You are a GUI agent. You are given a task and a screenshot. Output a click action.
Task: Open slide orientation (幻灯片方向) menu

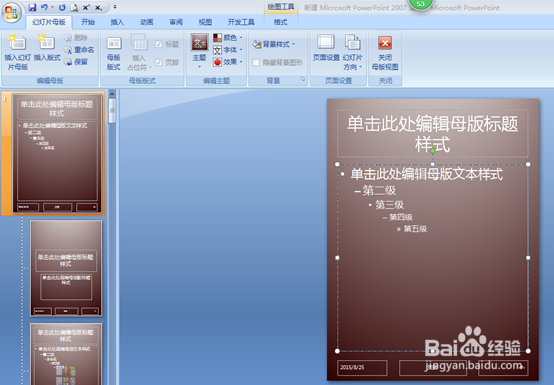click(x=352, y=52)
